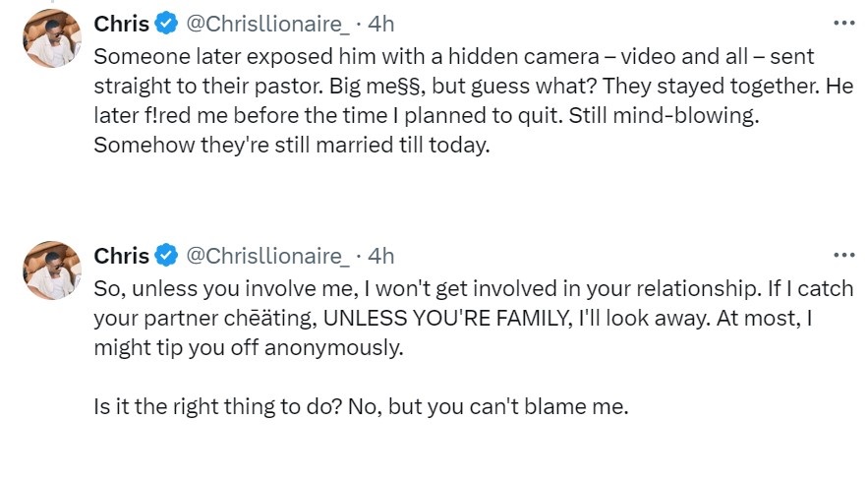Click the verified badge on the hidden camera tweet
Viewport: 868px width, 481px height.
[167, 23]
